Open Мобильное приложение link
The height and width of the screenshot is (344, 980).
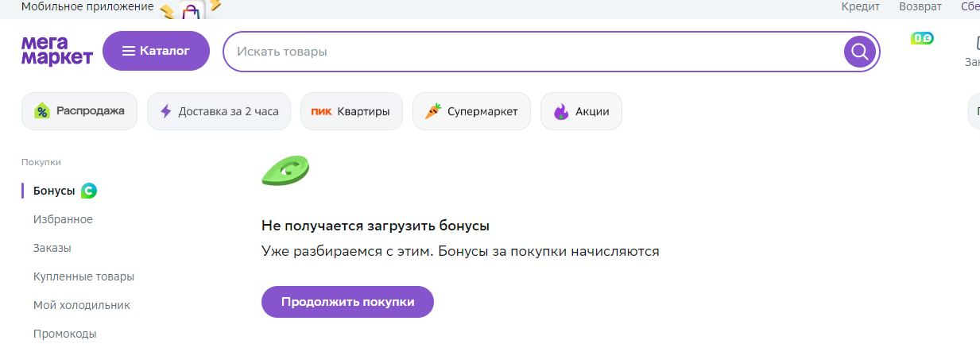87,6
